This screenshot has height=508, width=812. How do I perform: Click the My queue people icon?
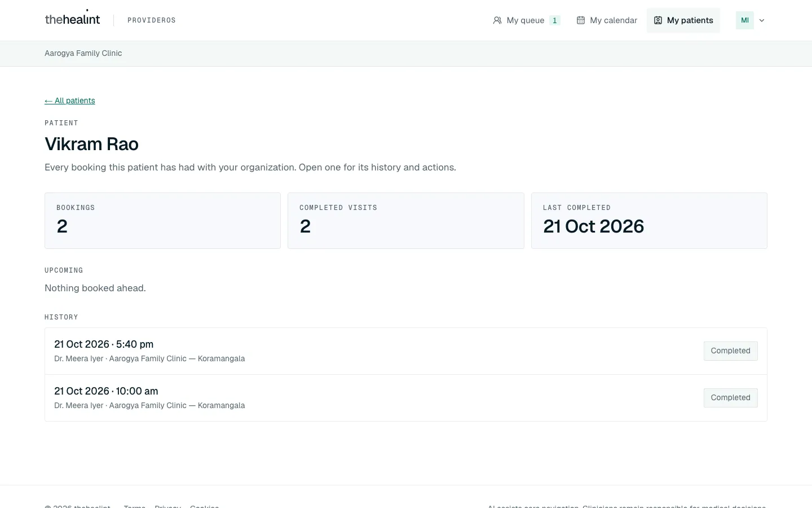(497, 20)
